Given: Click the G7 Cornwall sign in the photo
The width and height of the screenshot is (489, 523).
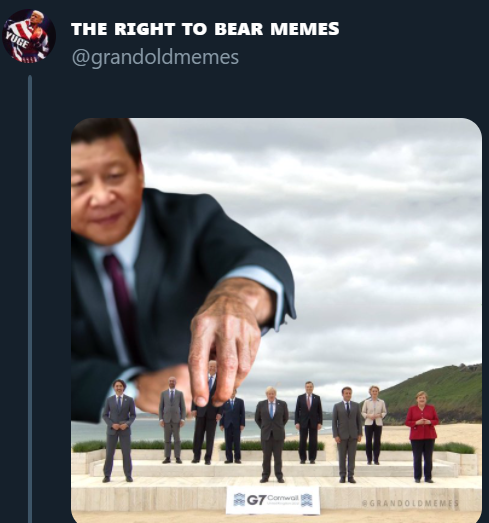Looking at the screenshot, I should click(273, 500).
